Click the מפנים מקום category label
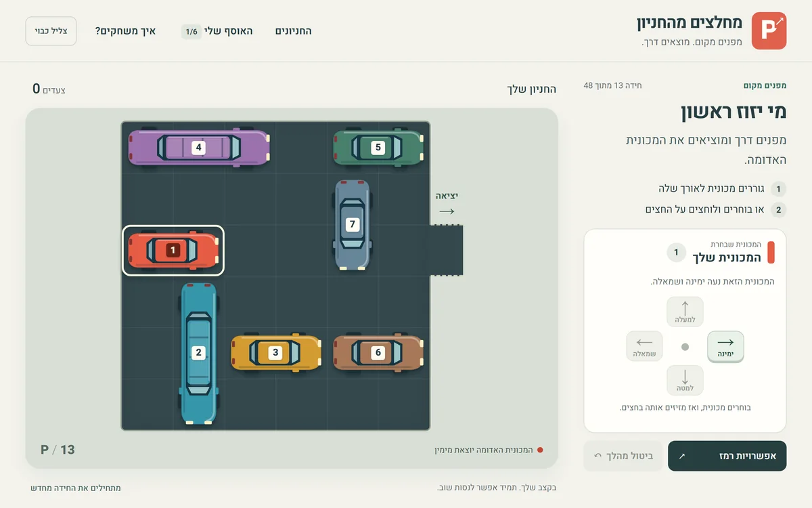Viewport: 812px width, 508px height. (x=764, y=85)
